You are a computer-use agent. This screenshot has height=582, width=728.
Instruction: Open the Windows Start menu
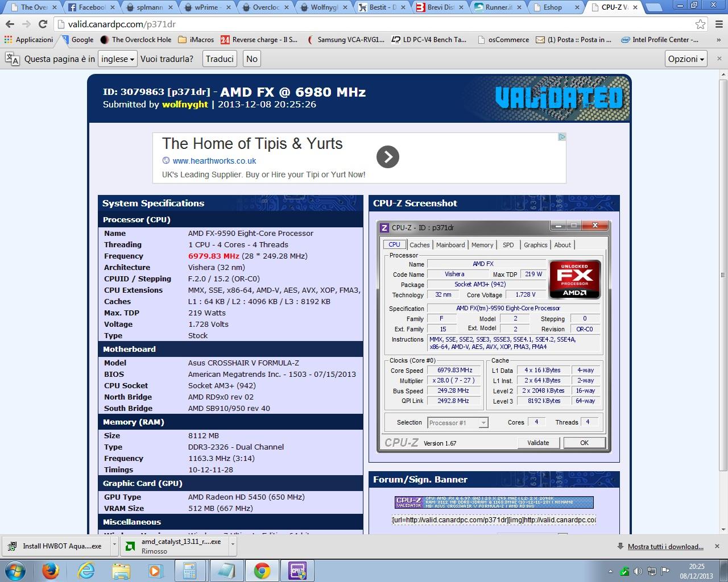click(14, 571)
